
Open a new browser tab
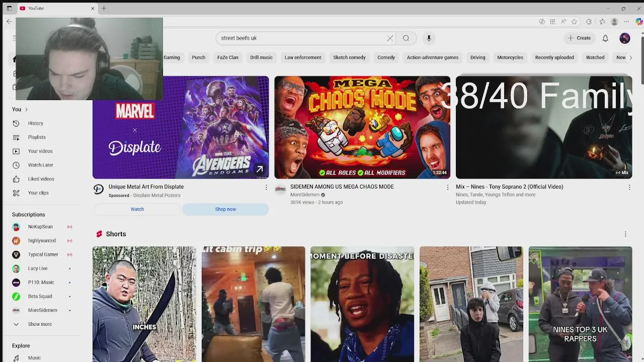point(104,9)
